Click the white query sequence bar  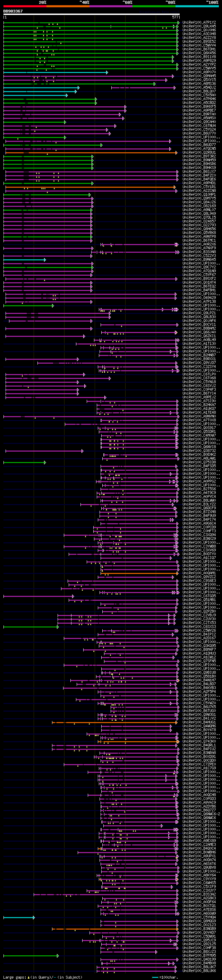click(92, 14)
